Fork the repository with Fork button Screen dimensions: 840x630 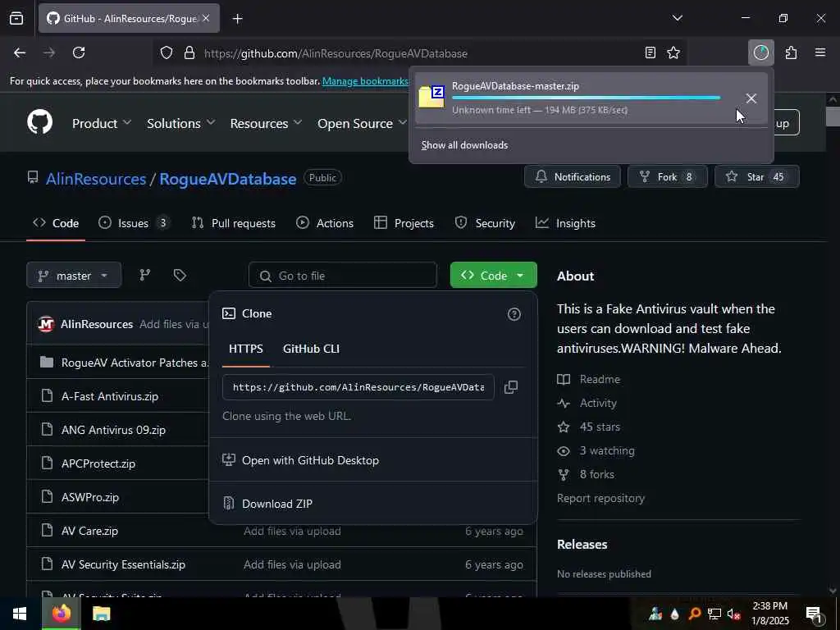(x=668, y=177)
